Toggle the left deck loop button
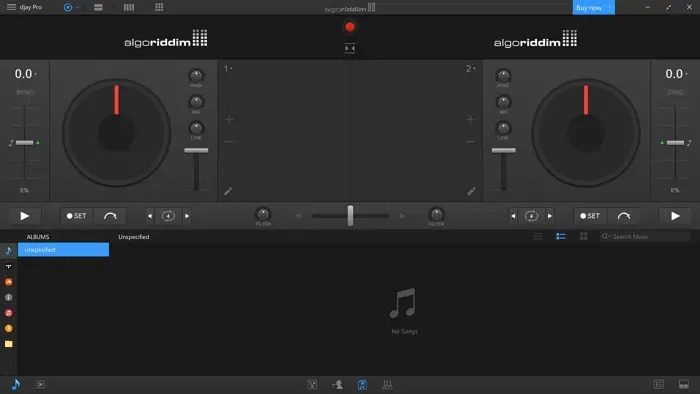This screenshot has height=394, width=700. [x=168, y=216]
